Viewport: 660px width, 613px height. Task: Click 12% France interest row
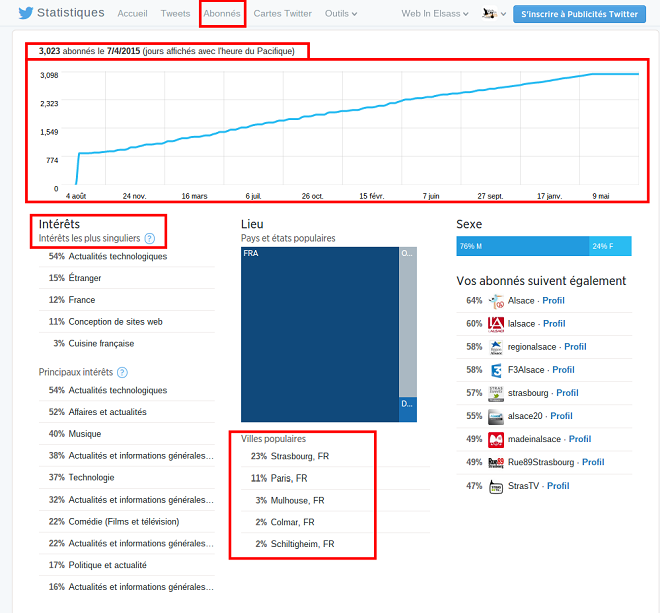[x=126, y=300]
